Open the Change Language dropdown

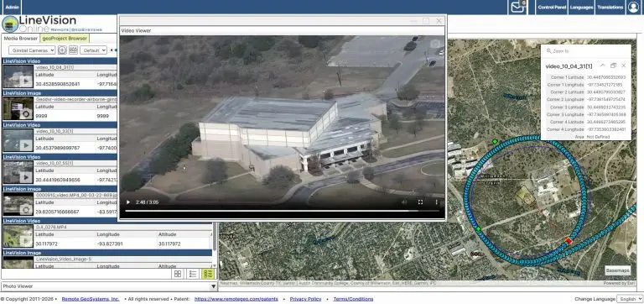(x=629, y=299)
